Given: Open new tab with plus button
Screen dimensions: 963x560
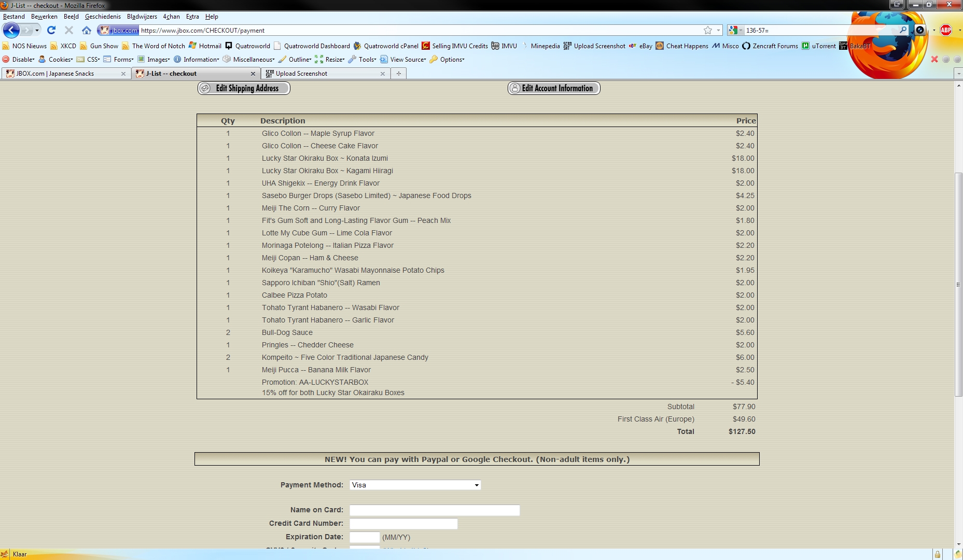Looking at the screenshot, I should pyautogui.click(x=398, y=74).
